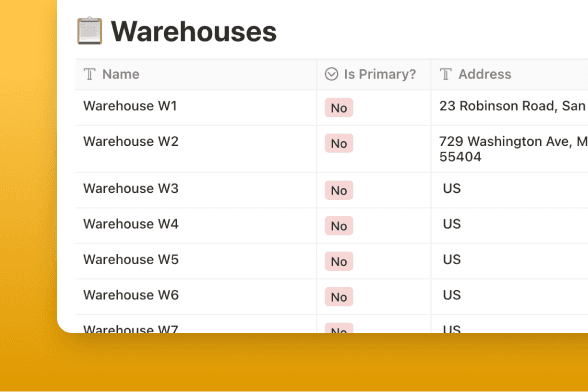Click the No tag for Warehouse W4

[x=339, y=226]
